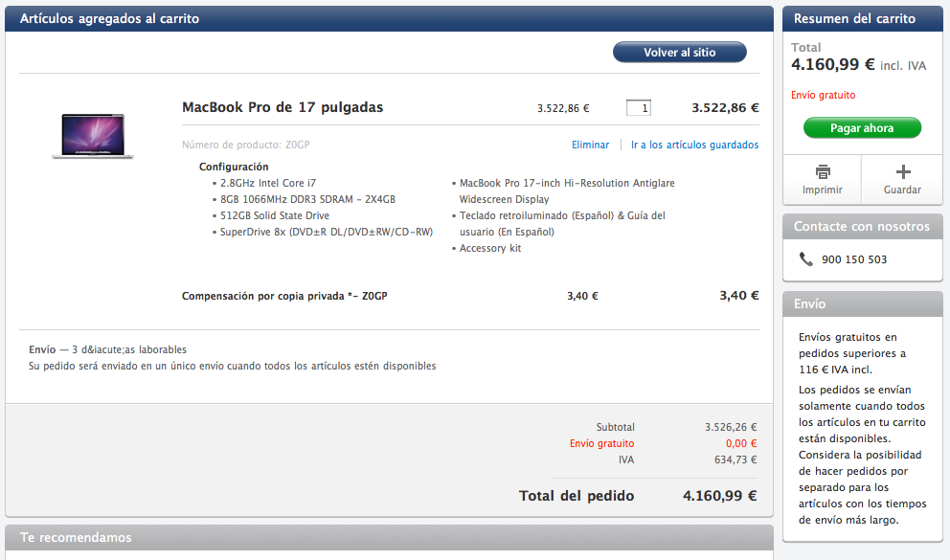Remove the MacBook Pro via Eliminar link

pos(590,145)
